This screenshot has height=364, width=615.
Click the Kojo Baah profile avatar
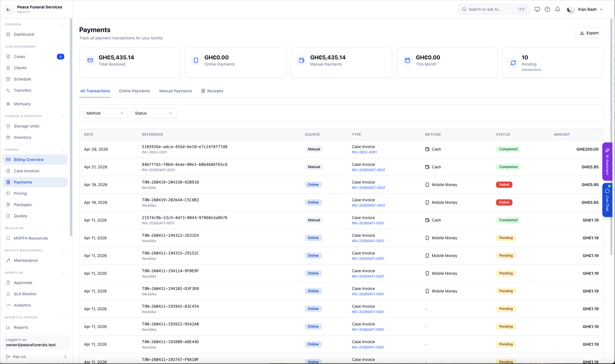click(571, 9)
